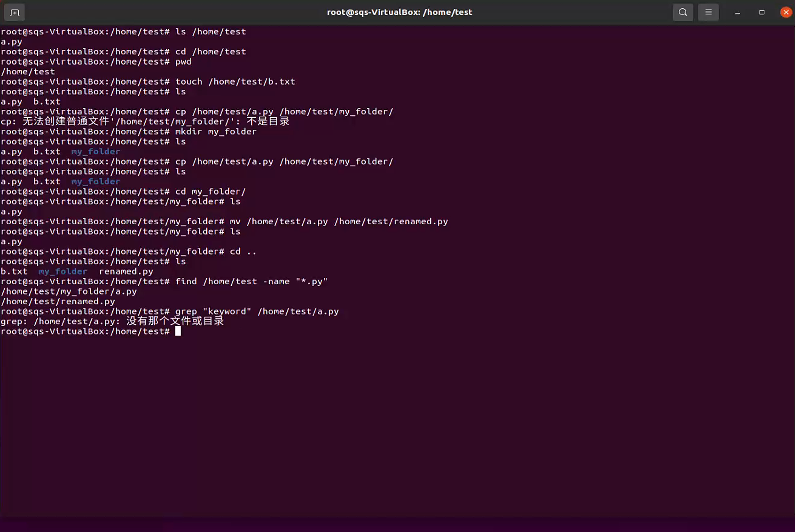Screen dimensions: 795x532
Task: Click the find command with "*.py"
Action: [252, 281]
